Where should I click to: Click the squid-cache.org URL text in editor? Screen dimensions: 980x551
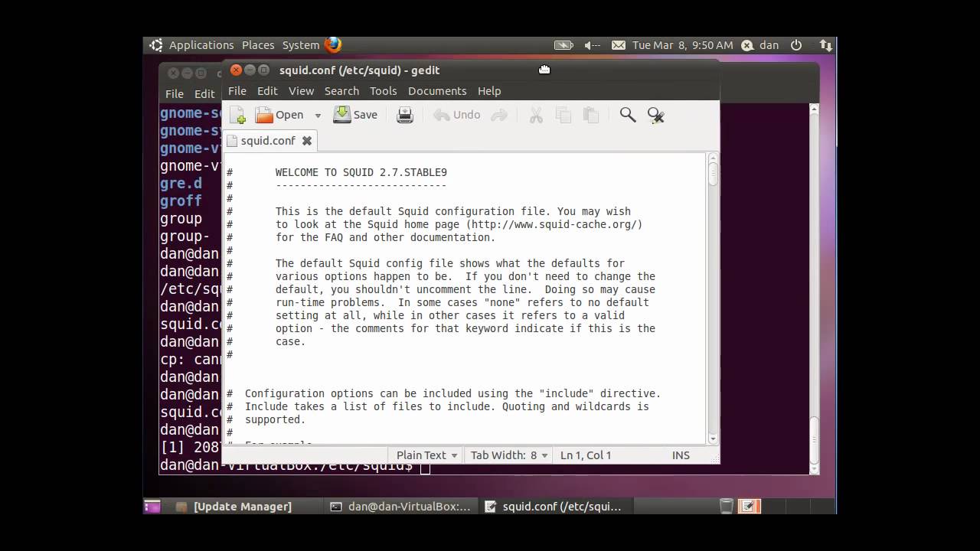(x=554, y=224)
